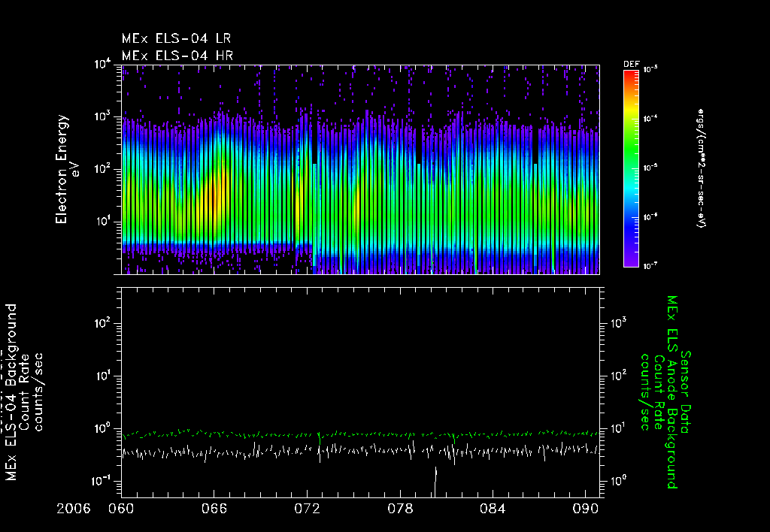Click the DEF color bar legend
Screen dimensions: 770x532
coord(631,168)
